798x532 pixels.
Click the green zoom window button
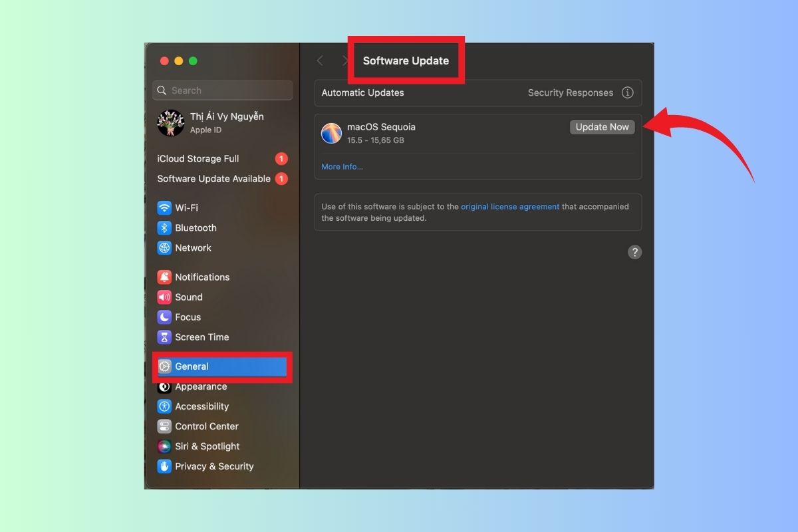[194, 61]
